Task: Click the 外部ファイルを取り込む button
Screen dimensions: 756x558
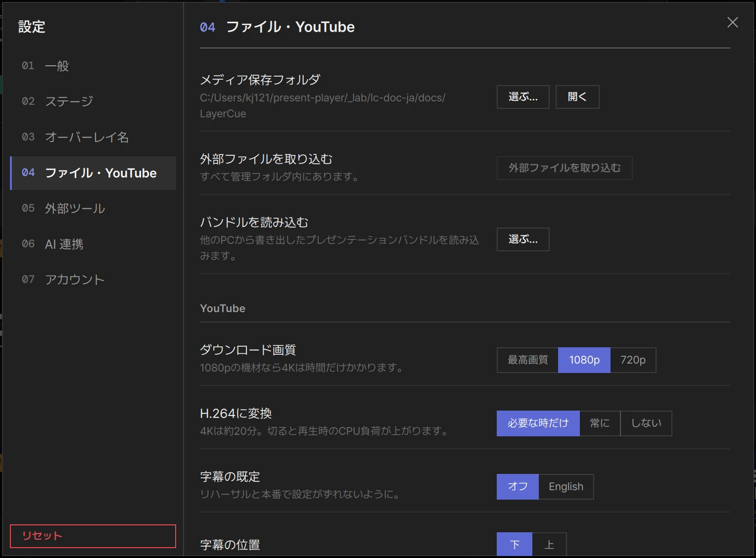Action: pyautogui.click(x=565, y=168)
